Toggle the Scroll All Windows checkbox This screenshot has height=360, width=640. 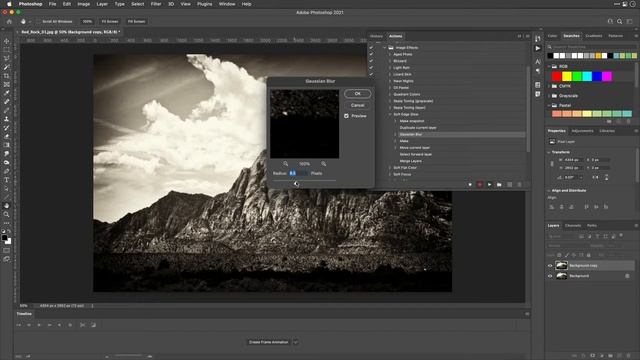(x=38, y=21)
